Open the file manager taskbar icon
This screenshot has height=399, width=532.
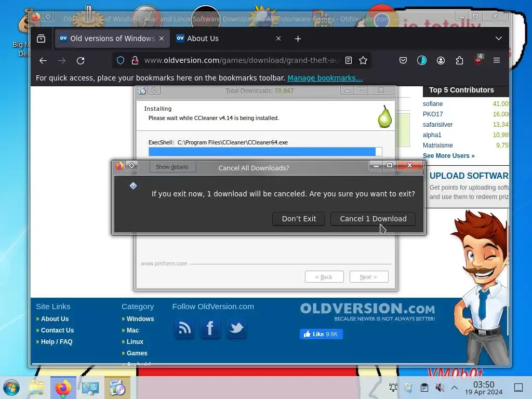[36, 388]
